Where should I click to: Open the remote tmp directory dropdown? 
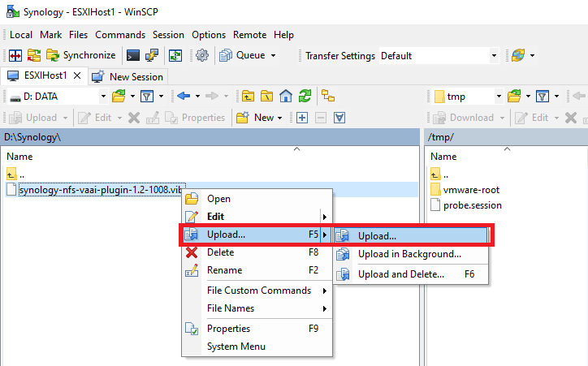[496, 96]
